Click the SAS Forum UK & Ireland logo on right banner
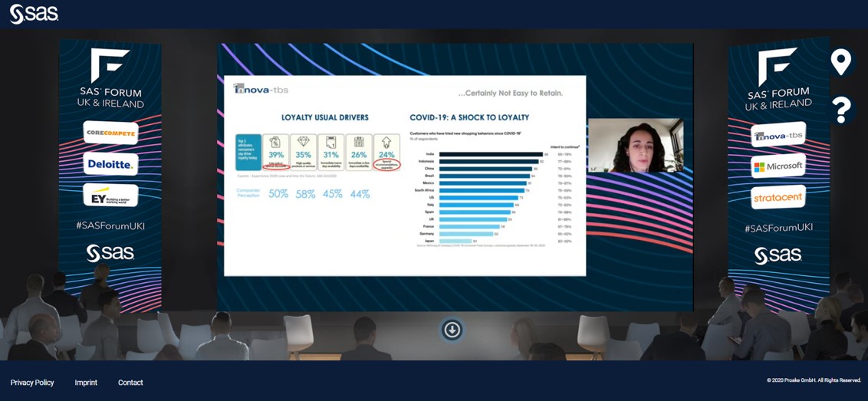868x401 pixels. pyautogui.click(x=778, y=79)
